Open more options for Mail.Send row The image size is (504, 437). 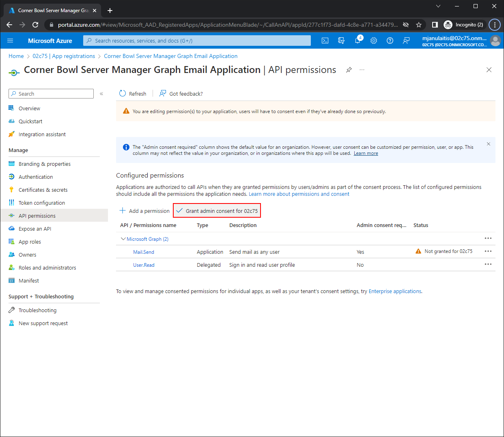[x=488, y=251]
